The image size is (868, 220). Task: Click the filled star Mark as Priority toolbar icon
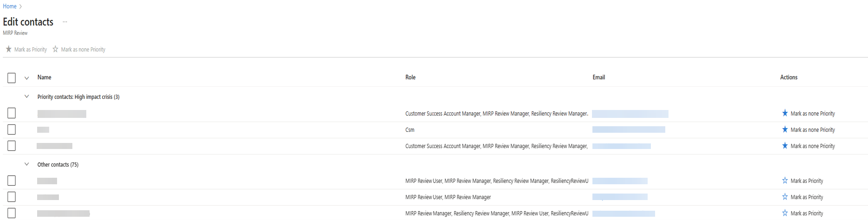pyautogui.click(x=8, y=49)
